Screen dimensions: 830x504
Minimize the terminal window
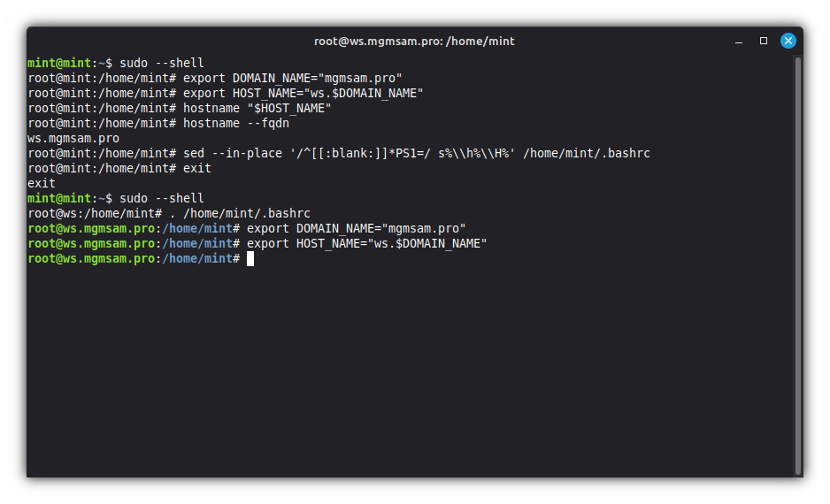click(x=739, y=41)
